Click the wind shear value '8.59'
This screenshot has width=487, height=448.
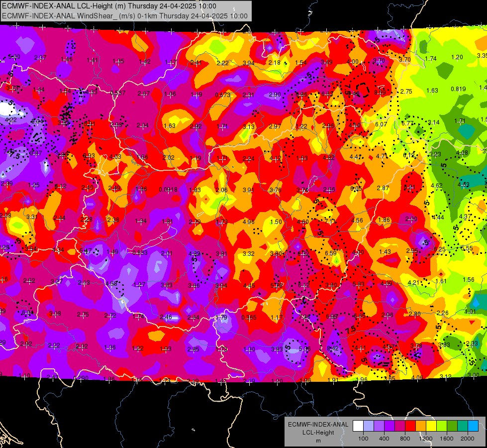coord(380,92)
